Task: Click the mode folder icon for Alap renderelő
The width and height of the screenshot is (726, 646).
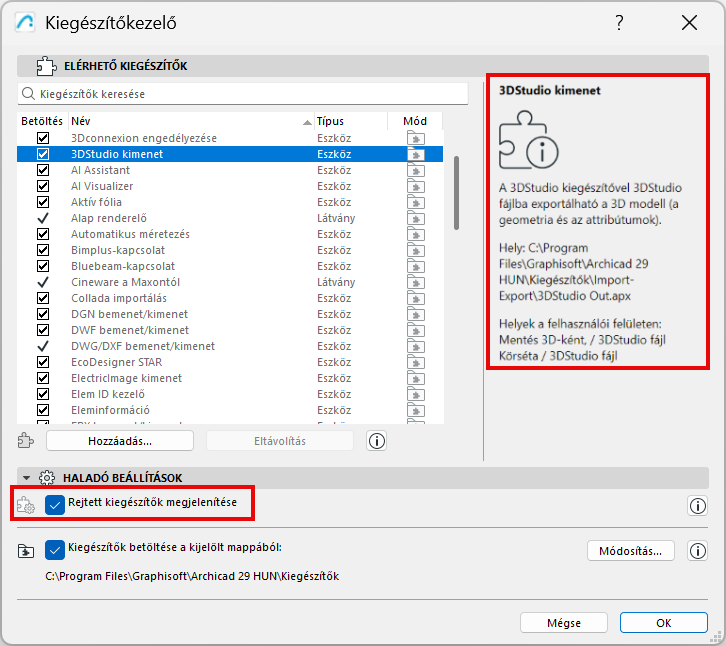Action: coord(416,218)
